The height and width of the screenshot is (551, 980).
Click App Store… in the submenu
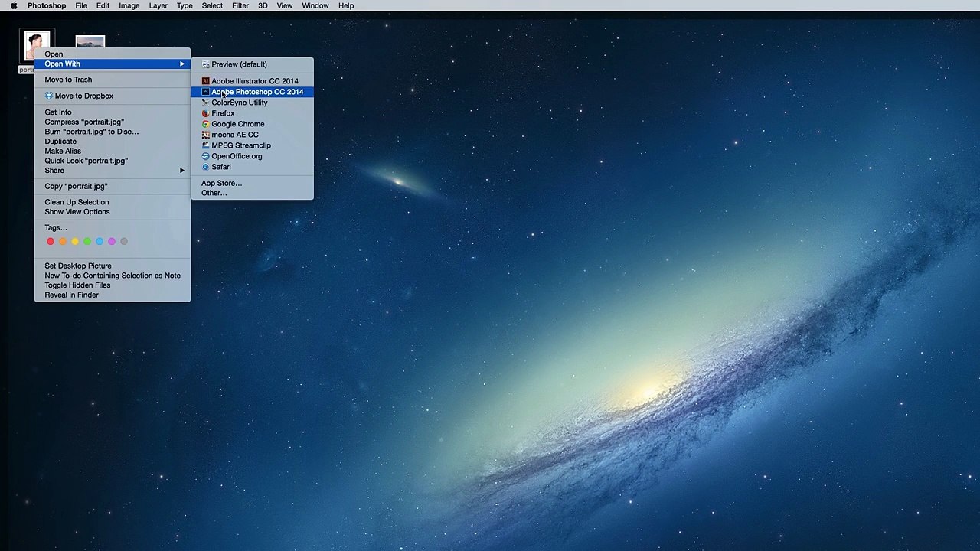click(221, 184)
